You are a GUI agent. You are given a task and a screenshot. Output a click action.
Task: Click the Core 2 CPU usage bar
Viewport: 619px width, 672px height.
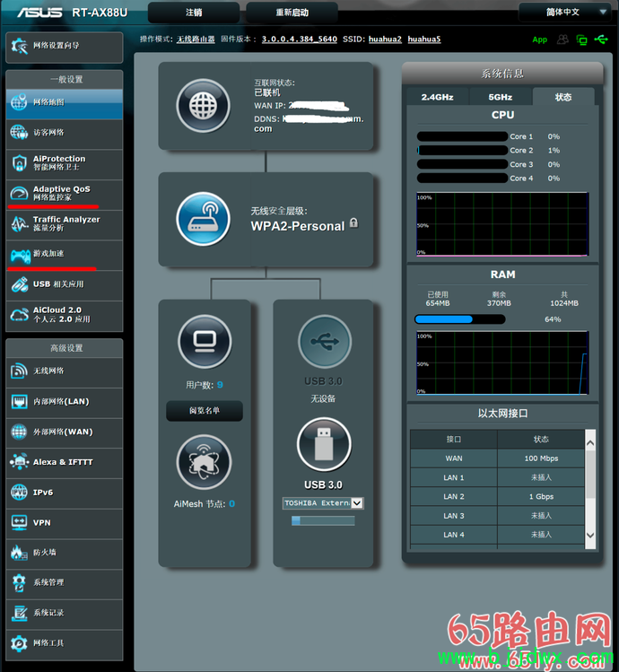tap(463, 151)
